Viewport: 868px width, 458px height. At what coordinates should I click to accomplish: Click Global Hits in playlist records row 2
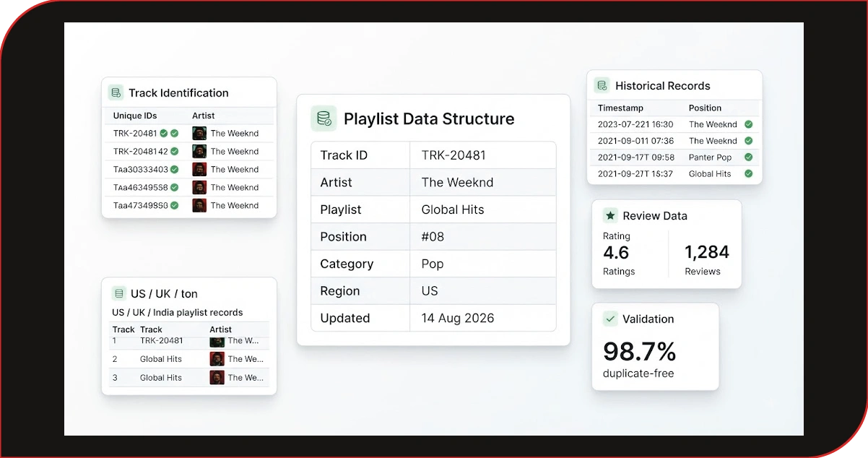(161, 359)
